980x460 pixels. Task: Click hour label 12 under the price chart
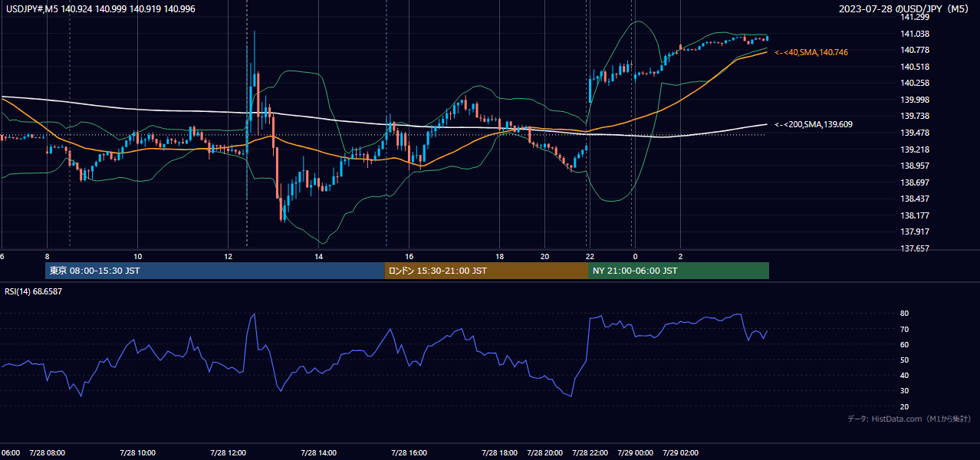click(228, 256)
